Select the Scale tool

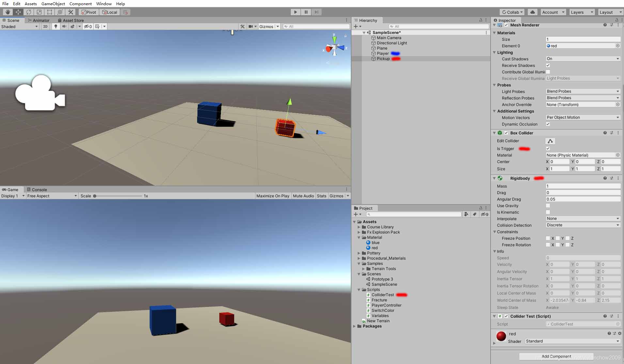[x=39, y=12]
